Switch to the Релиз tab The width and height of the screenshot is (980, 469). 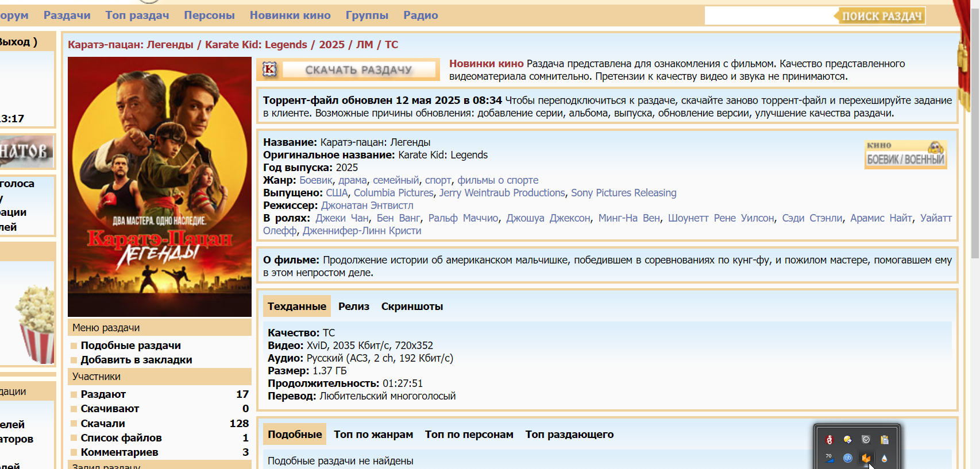(x=354, y=307)
